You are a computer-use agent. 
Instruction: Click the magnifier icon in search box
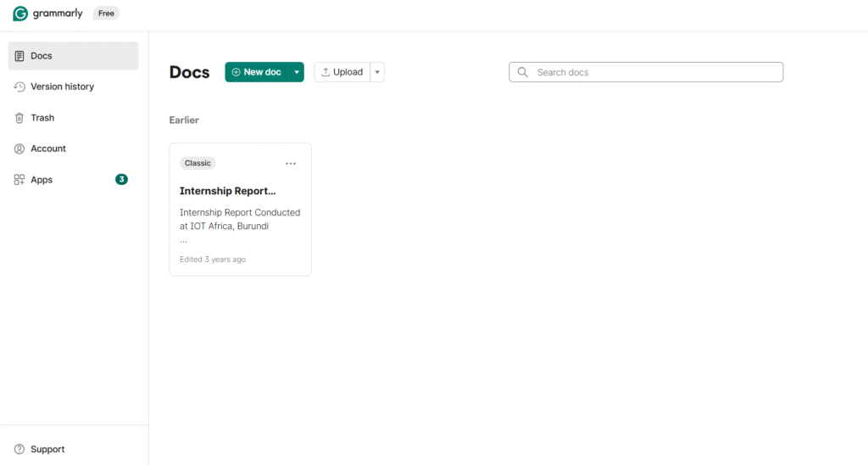point(523,72)
